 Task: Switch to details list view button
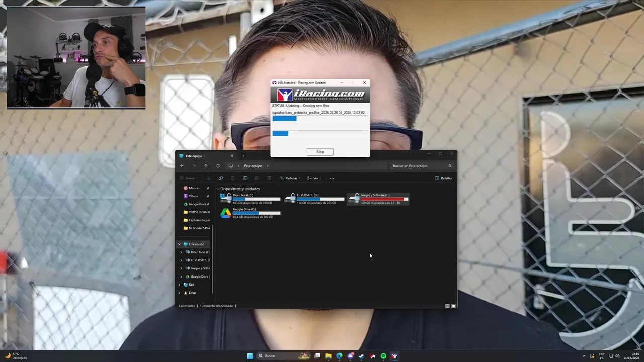coord(448,306)
